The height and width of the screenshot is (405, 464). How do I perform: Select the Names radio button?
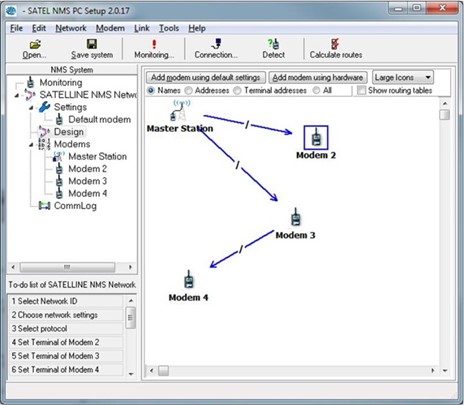click(151, 90)
